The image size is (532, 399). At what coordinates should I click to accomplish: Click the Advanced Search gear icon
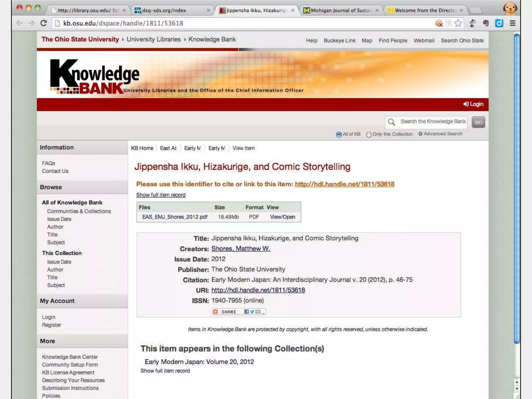pyautogui.click(x=420, y=134)
